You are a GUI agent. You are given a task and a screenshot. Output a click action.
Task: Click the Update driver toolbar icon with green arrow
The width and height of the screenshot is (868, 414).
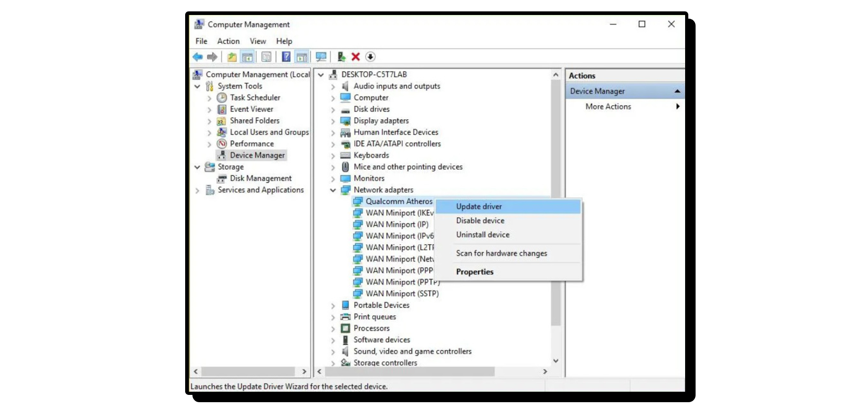point(341,57)
